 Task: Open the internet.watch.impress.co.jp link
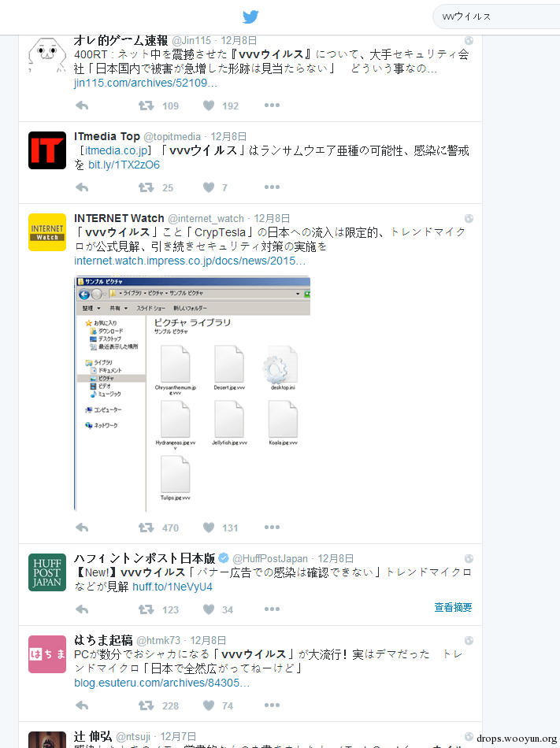tap(190, 261)
